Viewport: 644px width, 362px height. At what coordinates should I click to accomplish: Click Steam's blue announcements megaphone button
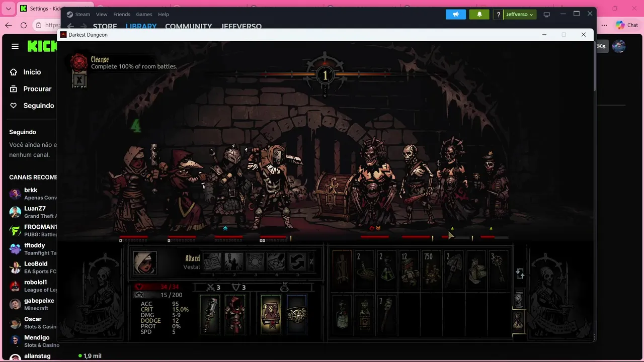click(456, 15)
